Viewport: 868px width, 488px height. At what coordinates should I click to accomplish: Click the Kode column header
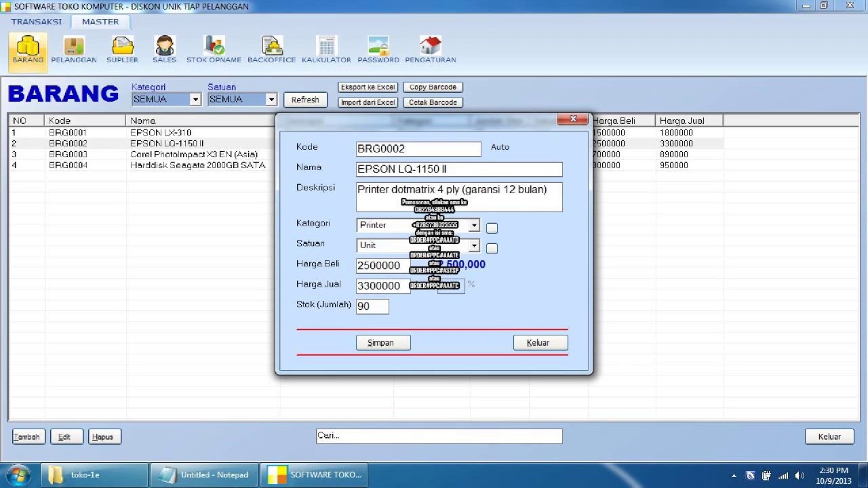[x=85, y=121]
